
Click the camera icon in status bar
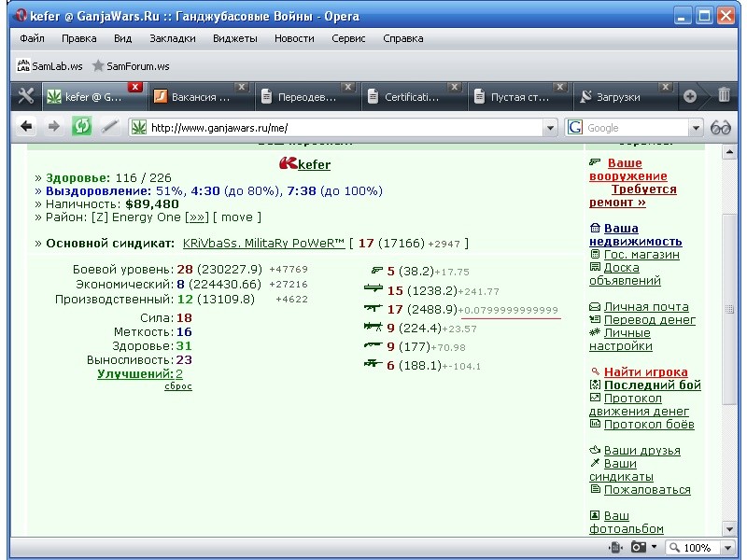point(639,547)
